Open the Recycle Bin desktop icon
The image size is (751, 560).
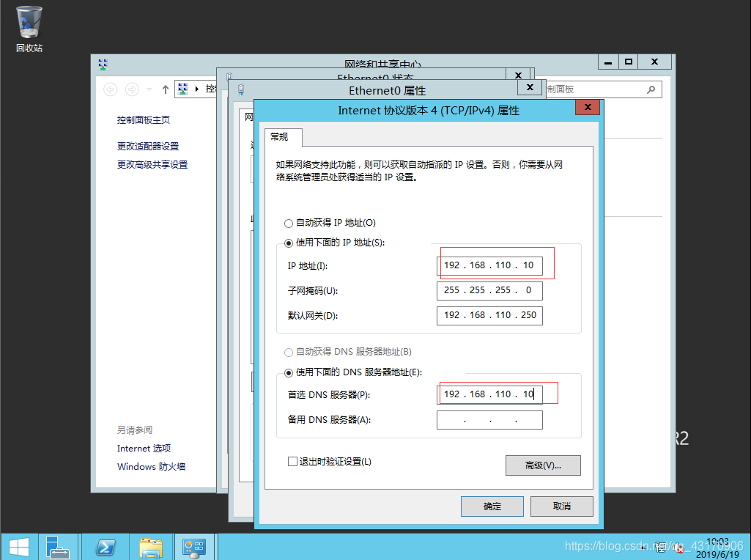click(29, 29)
